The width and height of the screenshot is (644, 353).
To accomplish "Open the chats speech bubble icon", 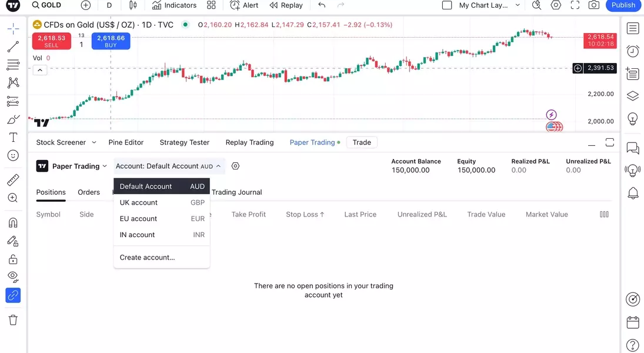I will point(633,148).
